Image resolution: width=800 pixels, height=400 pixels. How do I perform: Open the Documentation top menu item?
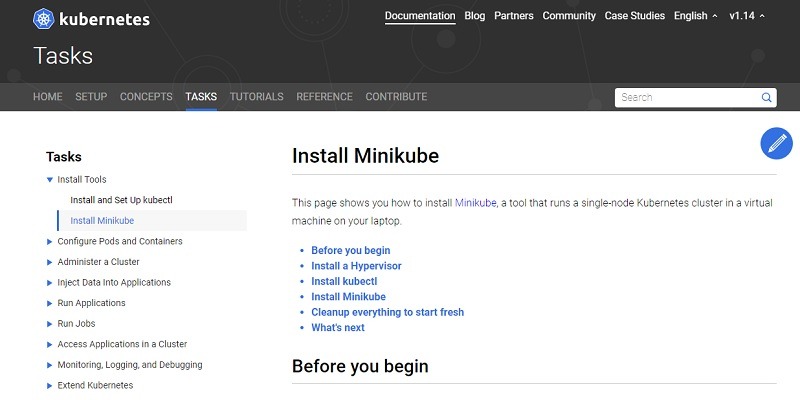tap(420, 16)
